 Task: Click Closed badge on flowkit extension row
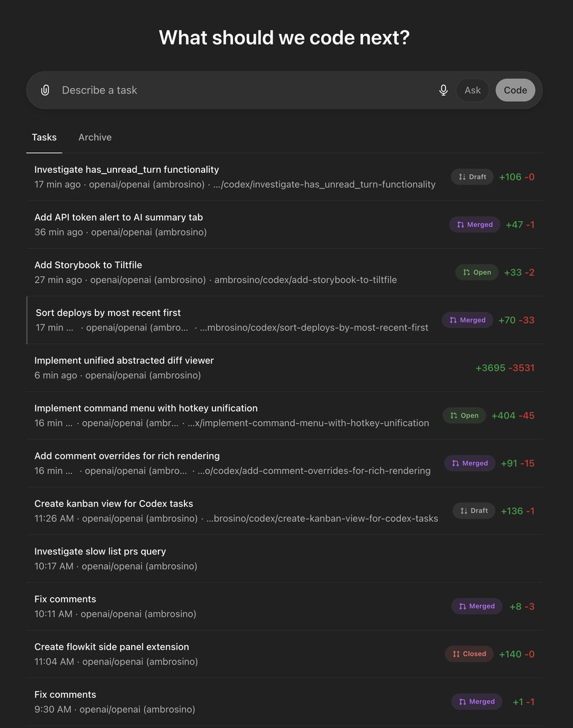[469, 654]
